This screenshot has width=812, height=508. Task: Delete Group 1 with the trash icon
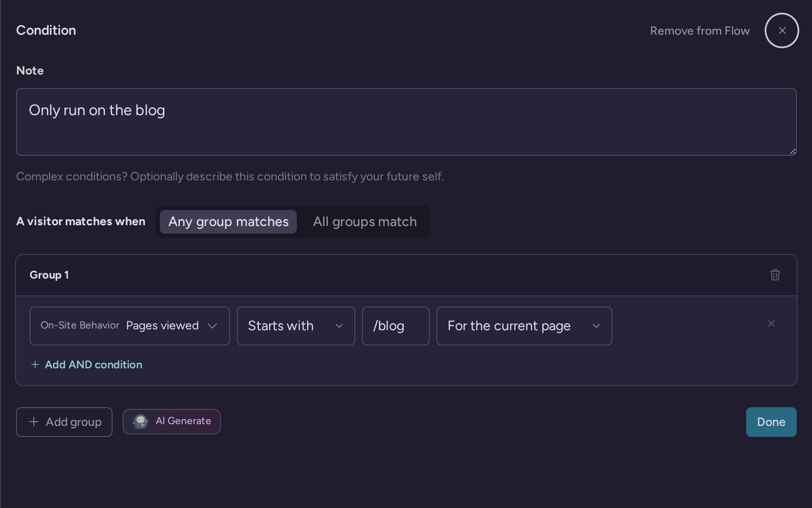tap(775, 275)
